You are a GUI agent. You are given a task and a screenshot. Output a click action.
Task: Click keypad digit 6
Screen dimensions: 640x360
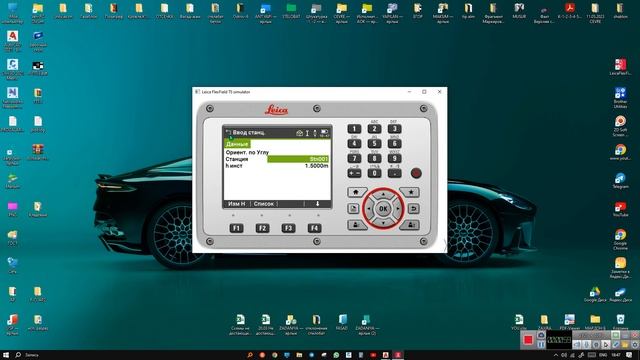coord(394,144)
